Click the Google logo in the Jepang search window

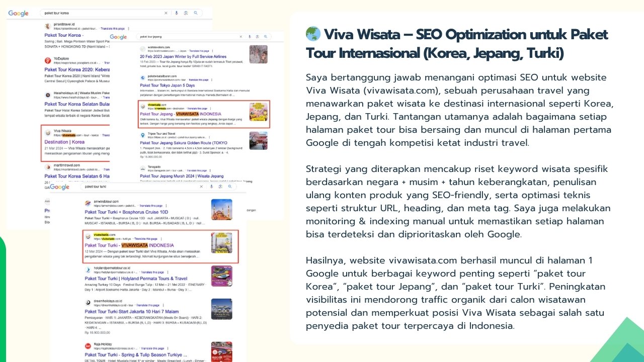[x=118, y=37]
